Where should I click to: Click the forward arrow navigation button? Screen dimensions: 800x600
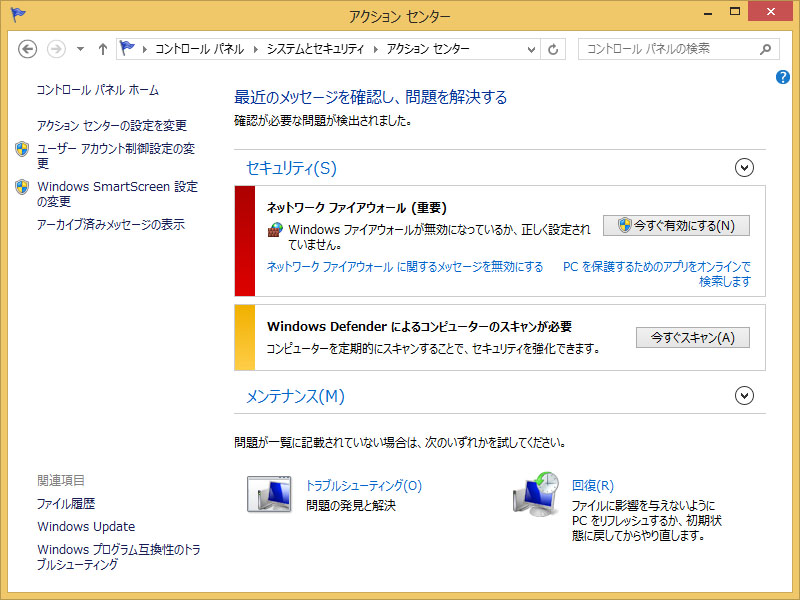tap(56, 49)
